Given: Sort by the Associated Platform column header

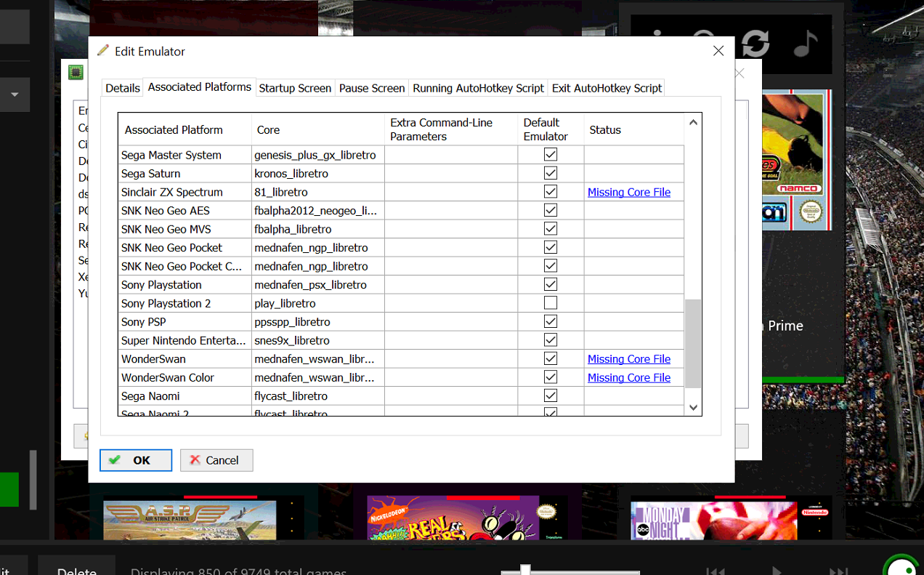Looking at the screenshot, I should (x=185, y=129).
